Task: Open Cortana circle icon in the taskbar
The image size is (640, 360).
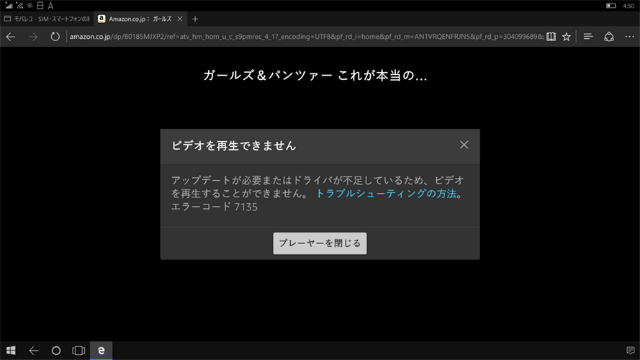Action: click(56, 350)
